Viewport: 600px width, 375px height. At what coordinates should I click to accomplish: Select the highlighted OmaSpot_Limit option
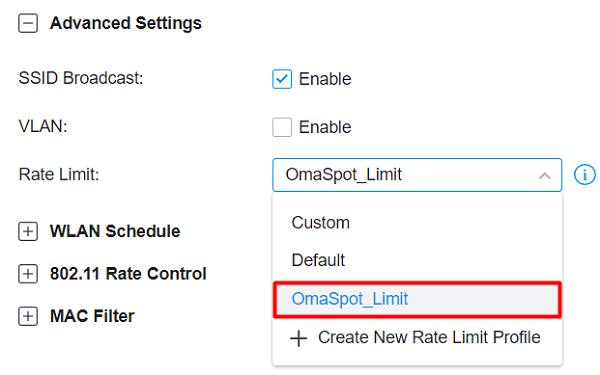417,300
